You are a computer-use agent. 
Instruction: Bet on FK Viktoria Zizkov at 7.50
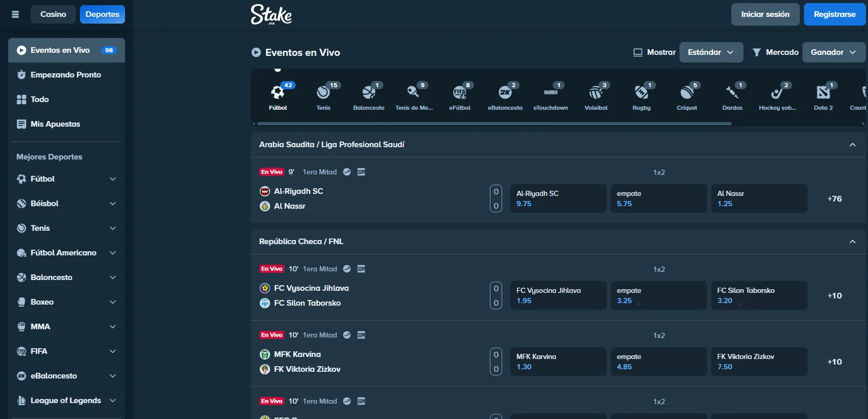[759, 362]
